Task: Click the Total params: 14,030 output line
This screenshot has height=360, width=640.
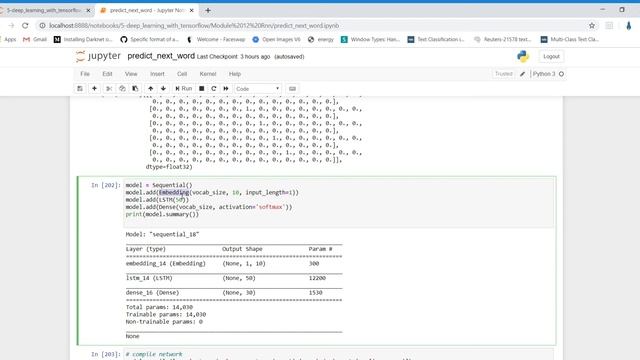Action: point(159,307)
